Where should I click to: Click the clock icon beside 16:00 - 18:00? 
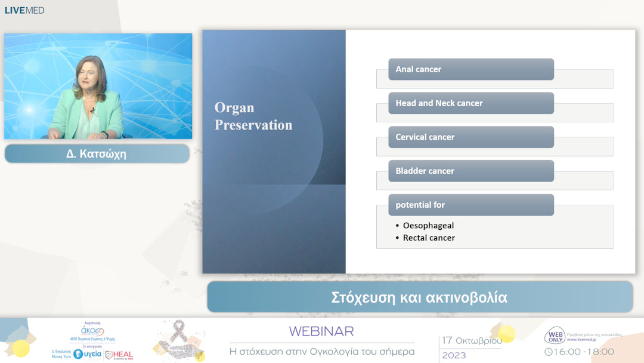point(548,352)
